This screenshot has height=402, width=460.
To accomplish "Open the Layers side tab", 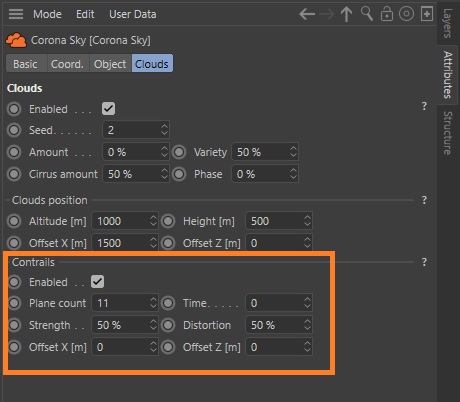I will pos(448,23).
